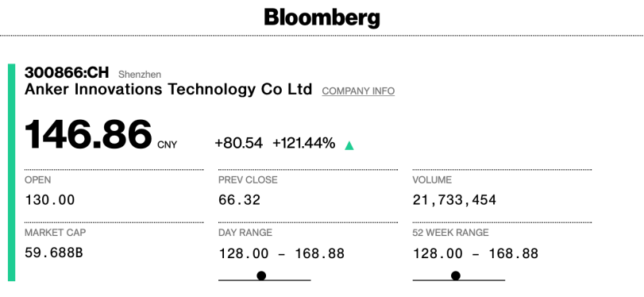The width and height of the screenshot is (644, 297).
Task: Click the Shenzhen exchange label
Action: pos(140,75)
